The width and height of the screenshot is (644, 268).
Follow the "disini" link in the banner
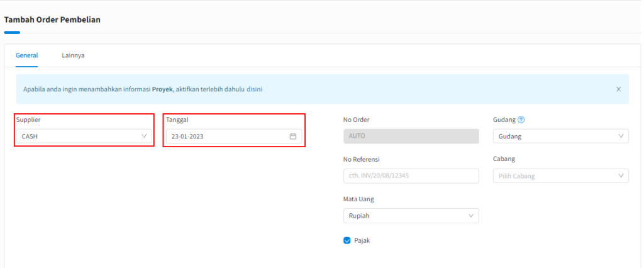click(254, 89)
